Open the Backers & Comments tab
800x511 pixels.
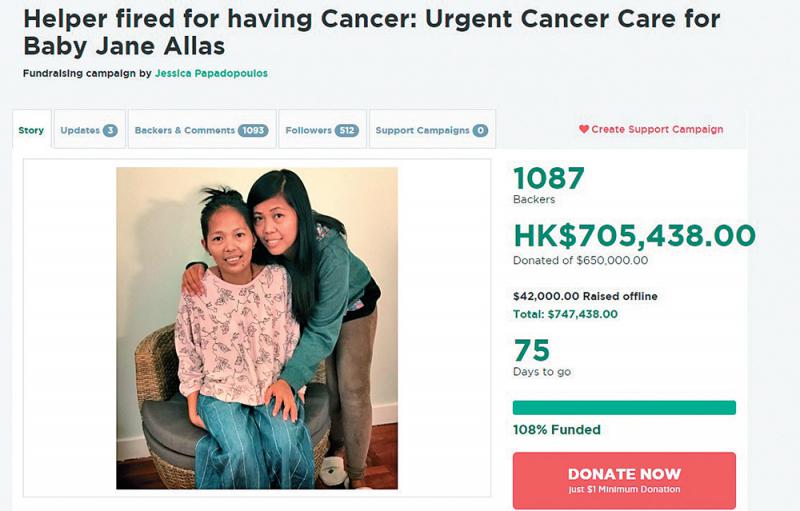[x=202, y=130]
